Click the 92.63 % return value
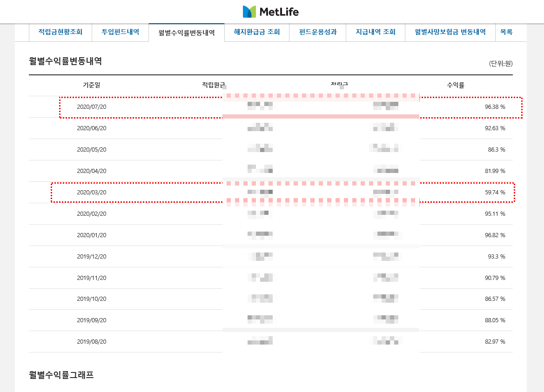Screen dimensions: 544x392 [495, 128]
